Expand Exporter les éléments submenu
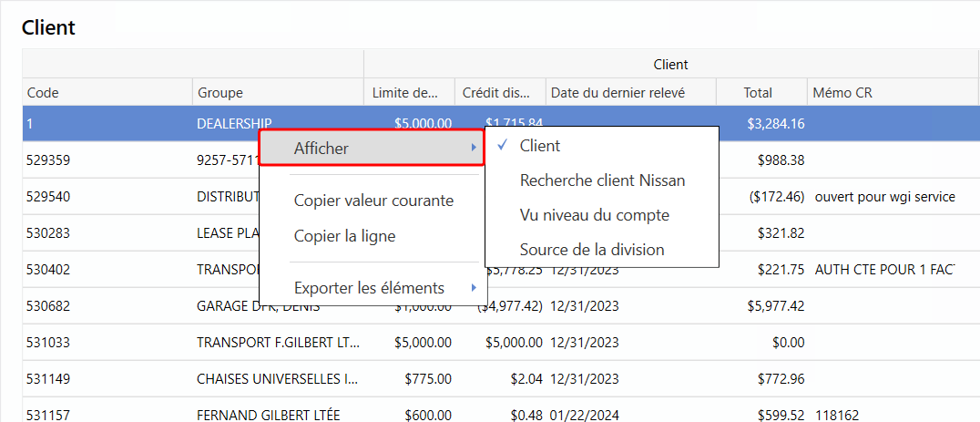Viewport: 980px width, 422px height. (369, 288)
